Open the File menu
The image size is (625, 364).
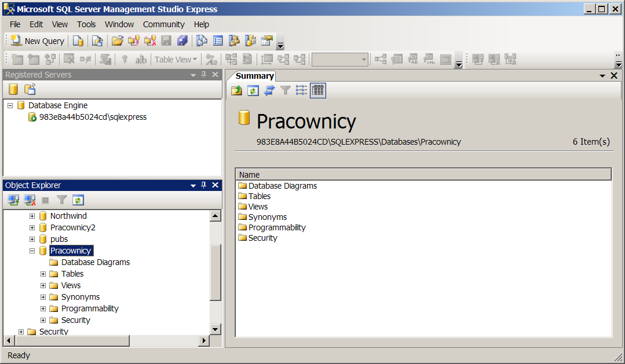pos(15,24)
